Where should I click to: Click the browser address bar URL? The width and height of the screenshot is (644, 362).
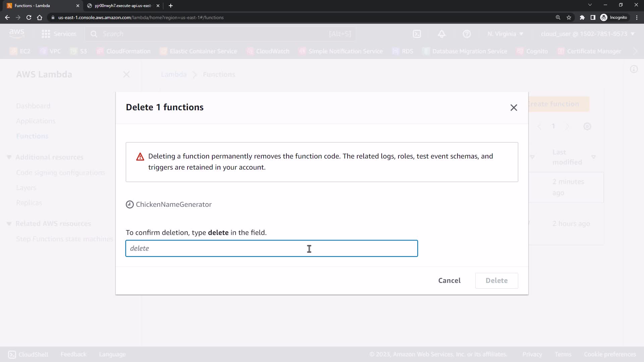point(141,17)
